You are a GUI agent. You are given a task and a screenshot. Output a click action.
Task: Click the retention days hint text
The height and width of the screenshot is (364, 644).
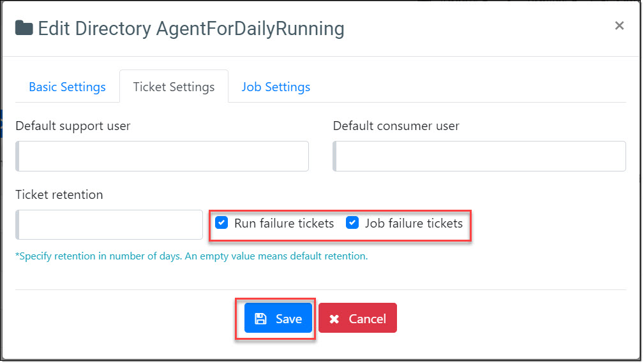[191, 256]
